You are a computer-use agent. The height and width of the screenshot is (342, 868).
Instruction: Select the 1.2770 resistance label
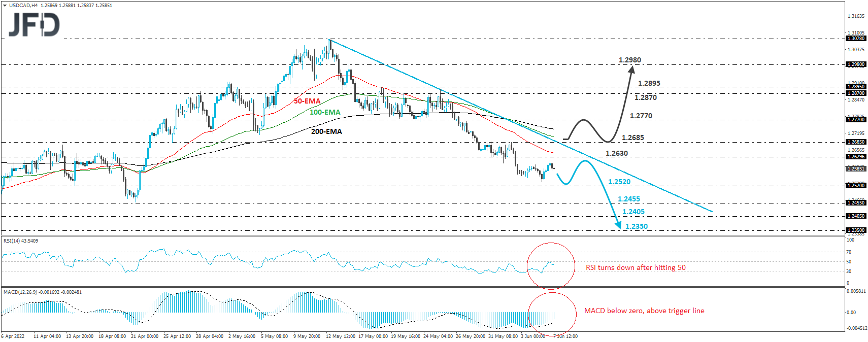tap(641, 116)
